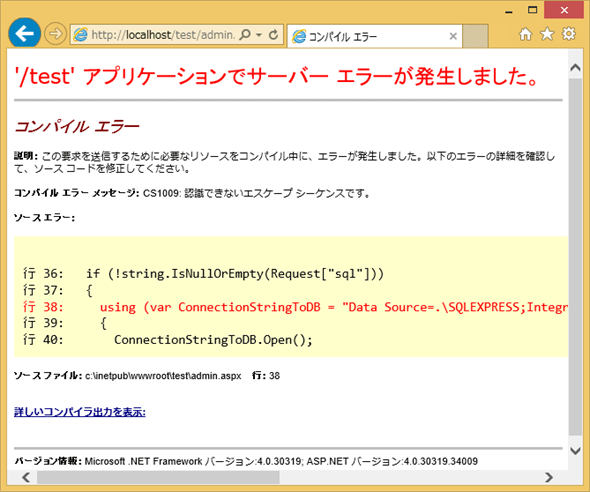Click the vertical scrollbar down arrow
This screenshot has width=590, height=492.
pyautogui.click(x=575, y=450)
